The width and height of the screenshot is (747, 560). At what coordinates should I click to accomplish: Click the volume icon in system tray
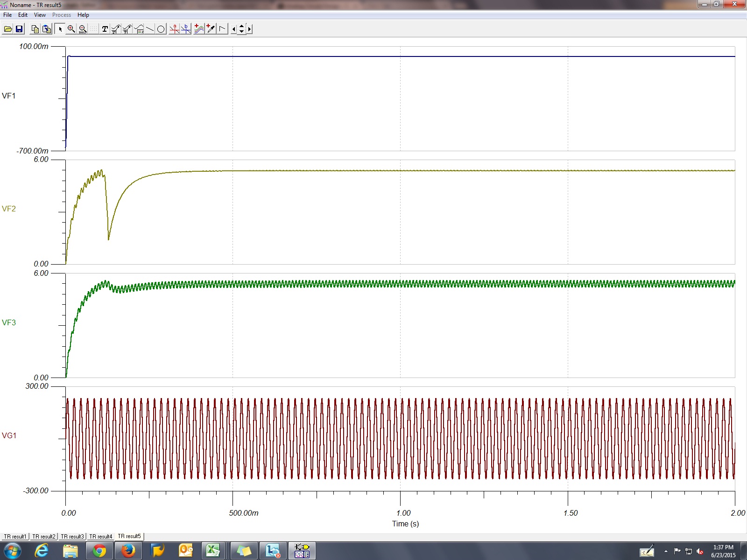pyautogui.click(x=700, y=552)
